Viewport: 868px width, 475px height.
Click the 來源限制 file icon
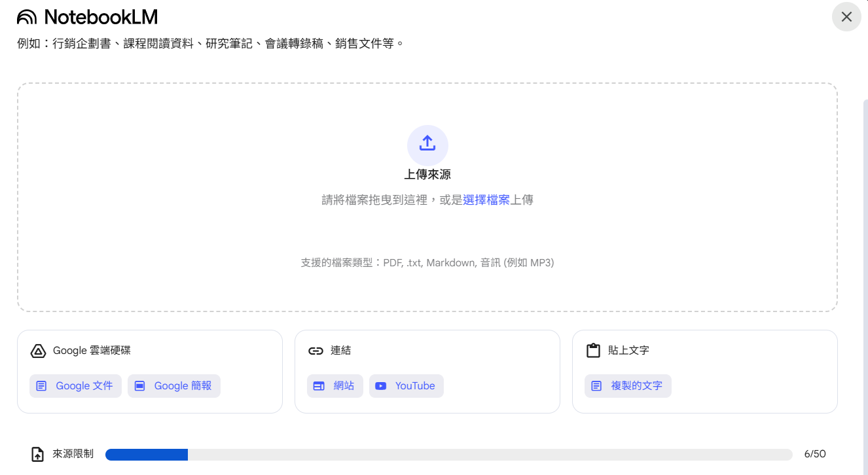tap(38, 454)
